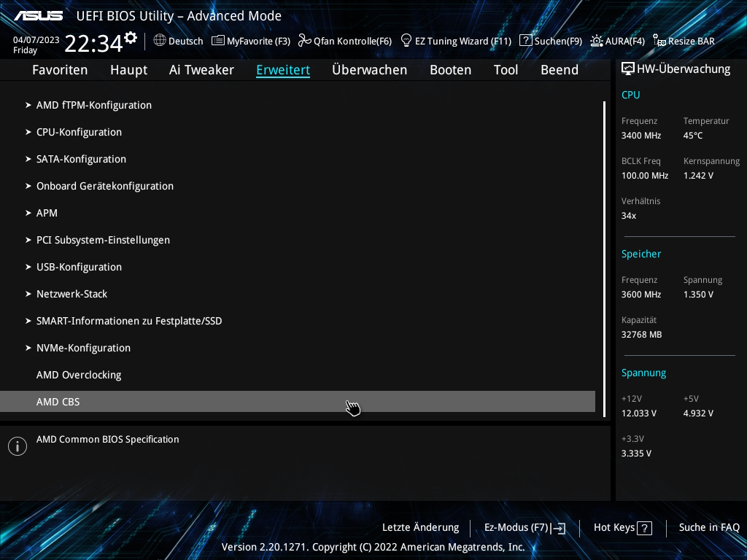This screenshot has height=560, width=747.
Task: Expand APM submenu arrow
Action: coord(28,213)
